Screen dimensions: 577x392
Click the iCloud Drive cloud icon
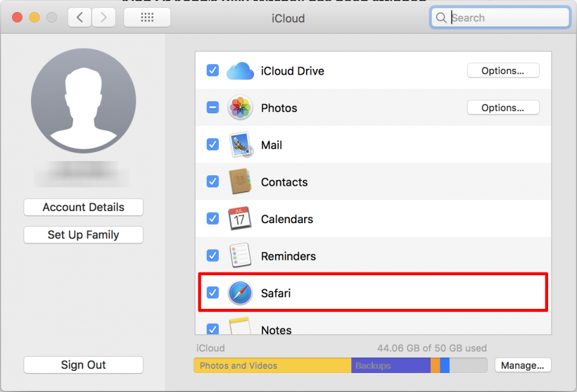(x=240, y=70)
